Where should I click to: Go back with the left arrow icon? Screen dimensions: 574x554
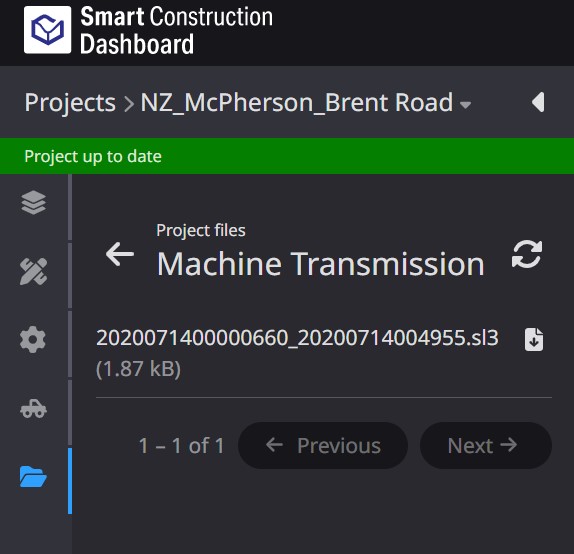120,254
